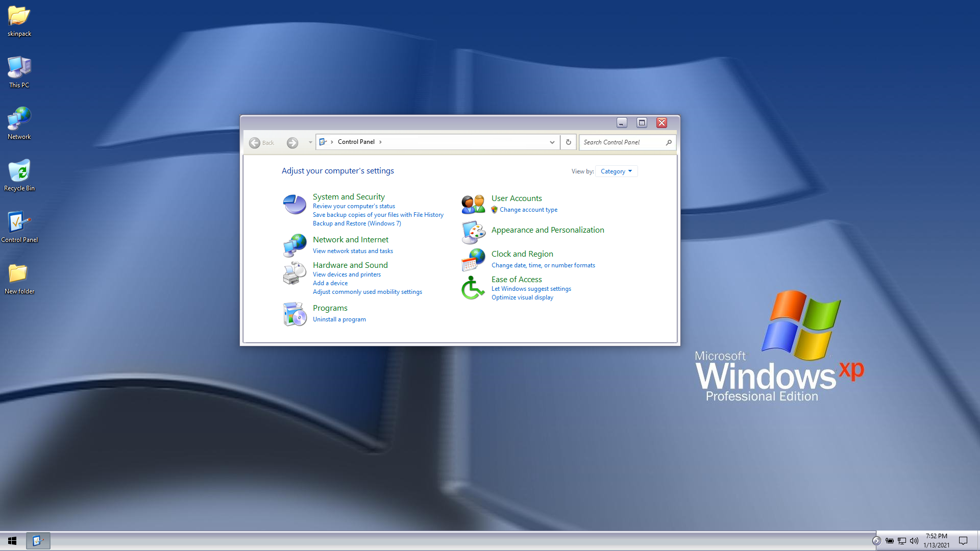
Task: Open the View by Category dropdown
Action: coord(616,171)
